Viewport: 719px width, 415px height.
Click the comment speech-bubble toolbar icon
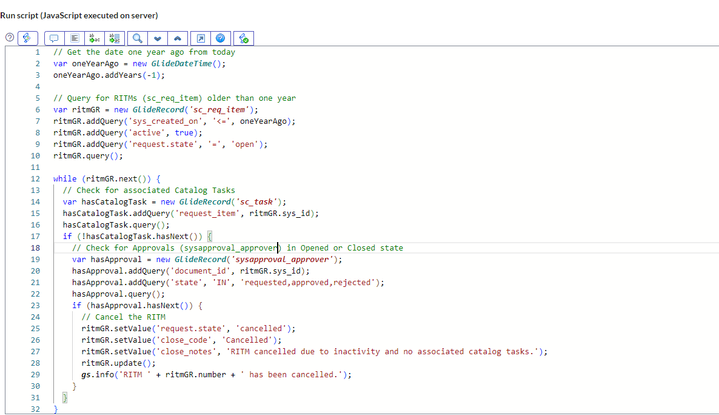tap(54, 38)
